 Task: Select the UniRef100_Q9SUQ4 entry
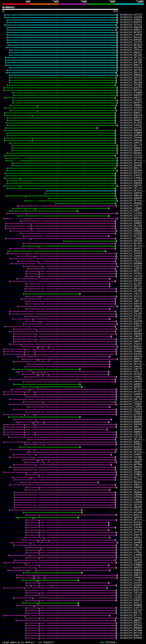[x=131, y=180]
